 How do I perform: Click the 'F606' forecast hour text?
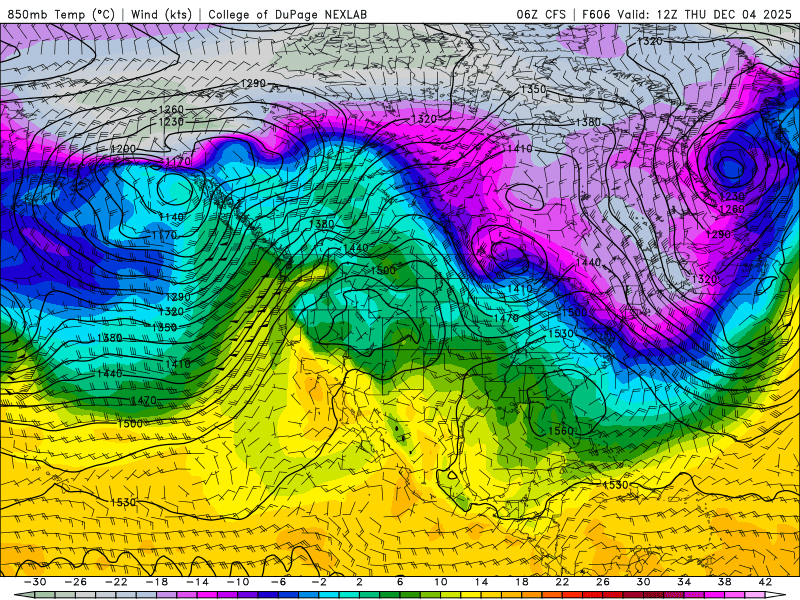(x=596, y=14)
